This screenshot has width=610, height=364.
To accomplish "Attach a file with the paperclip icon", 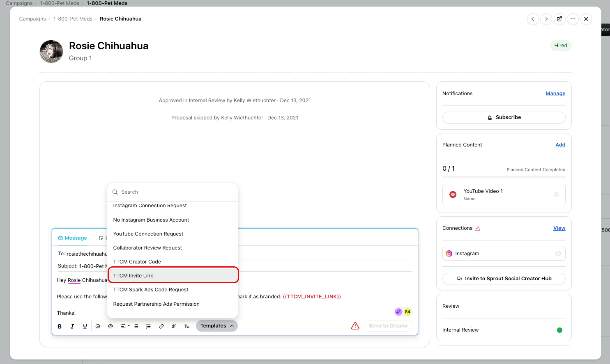I will click(174, 326).
